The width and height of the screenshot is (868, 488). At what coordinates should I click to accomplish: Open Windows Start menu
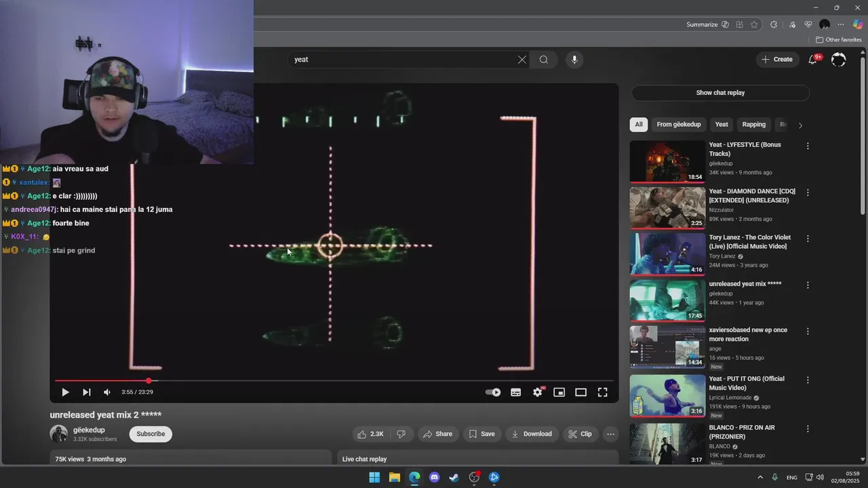374,477
